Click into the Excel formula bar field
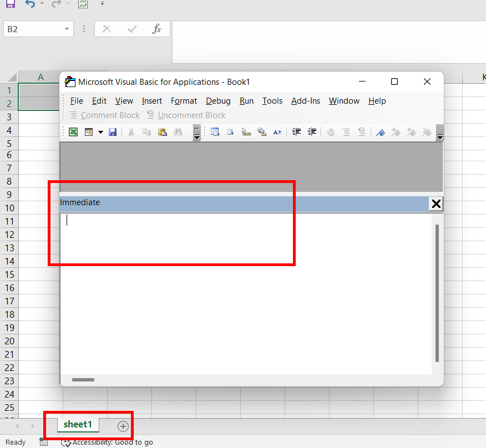 (329, 42)
